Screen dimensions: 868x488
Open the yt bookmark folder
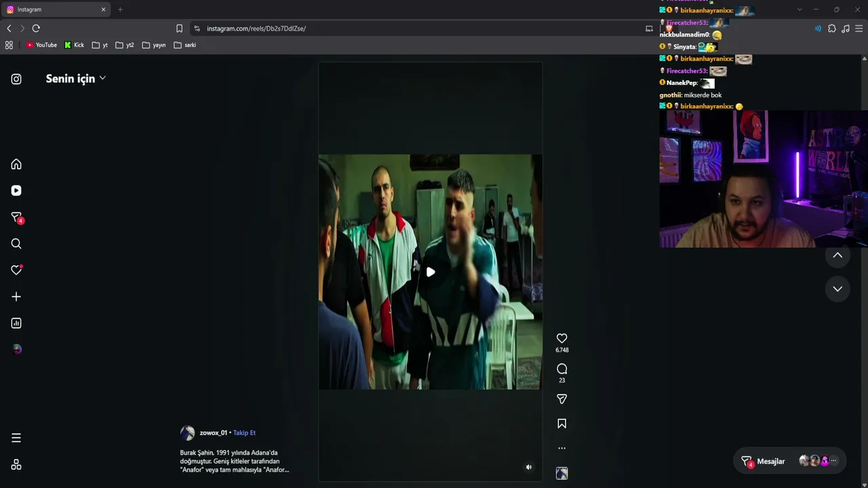(x=100, y=45)
